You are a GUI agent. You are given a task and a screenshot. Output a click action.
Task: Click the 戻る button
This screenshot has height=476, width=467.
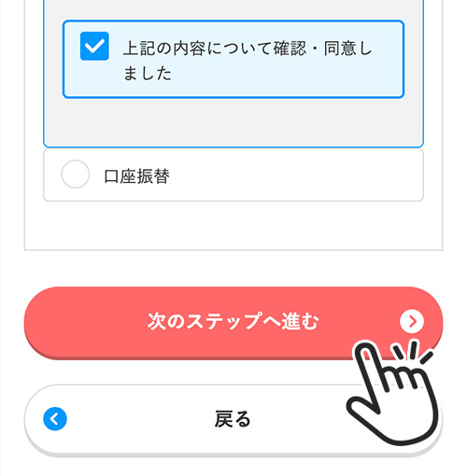[x=233, y=420]
